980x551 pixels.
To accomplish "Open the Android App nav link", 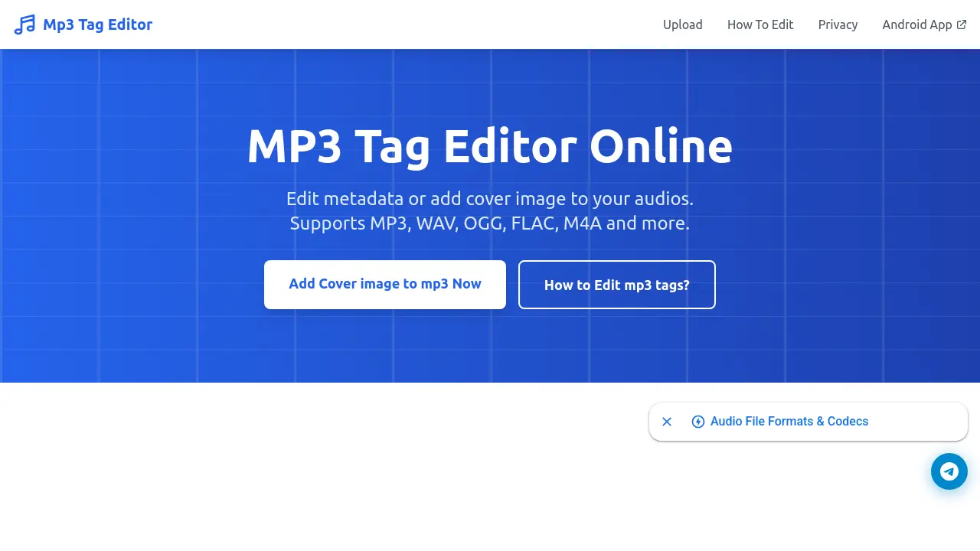I will click(924, 24).
